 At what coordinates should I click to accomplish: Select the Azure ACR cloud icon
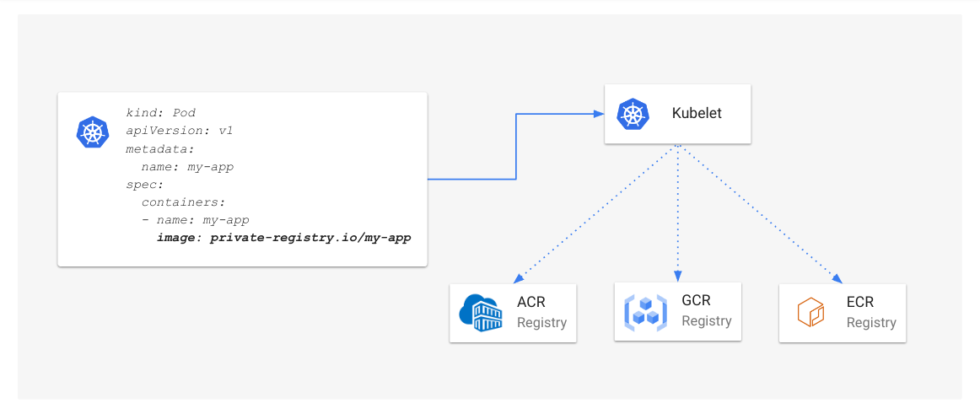(480, 312)
